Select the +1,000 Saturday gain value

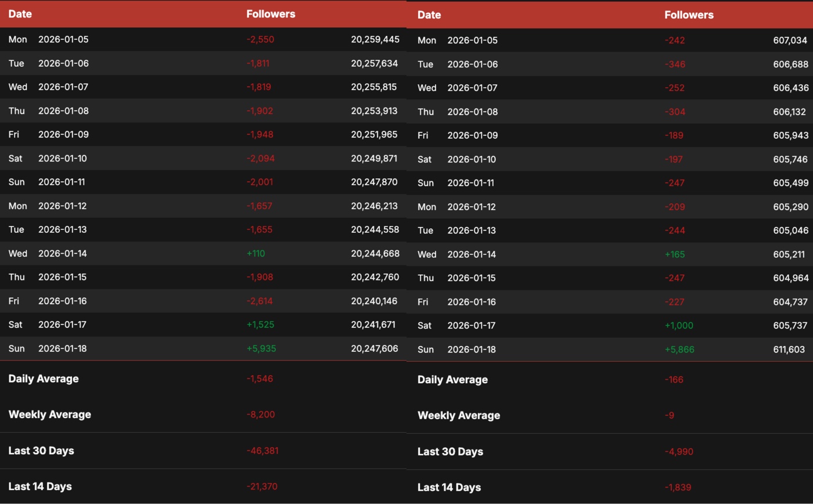click(679, 326)
